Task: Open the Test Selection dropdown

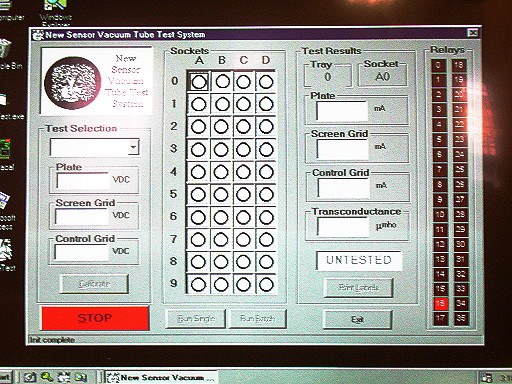Action: click(134, 147)
